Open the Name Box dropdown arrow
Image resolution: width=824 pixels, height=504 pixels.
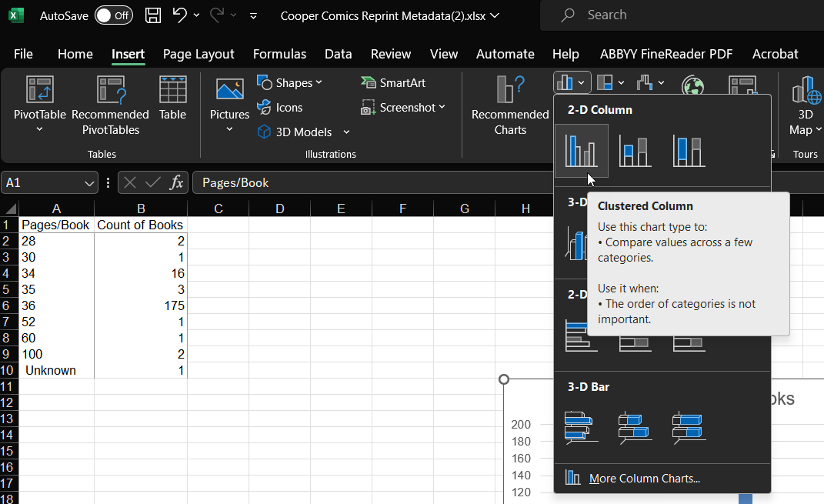[x=89, y=182]
